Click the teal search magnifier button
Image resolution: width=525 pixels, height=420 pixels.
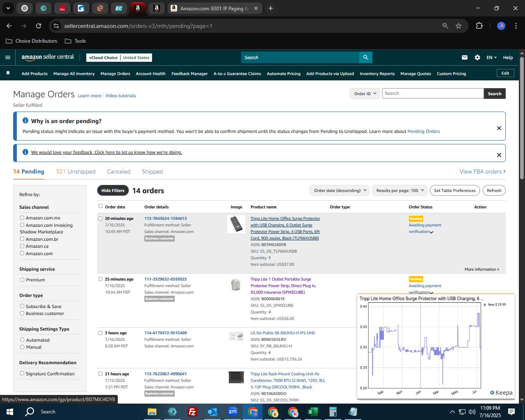pyautogui.click(x=365, y=57)
